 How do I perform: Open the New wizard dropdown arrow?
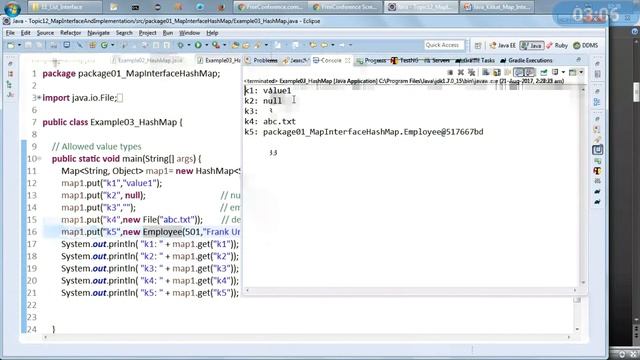click(x=19, y=45)
